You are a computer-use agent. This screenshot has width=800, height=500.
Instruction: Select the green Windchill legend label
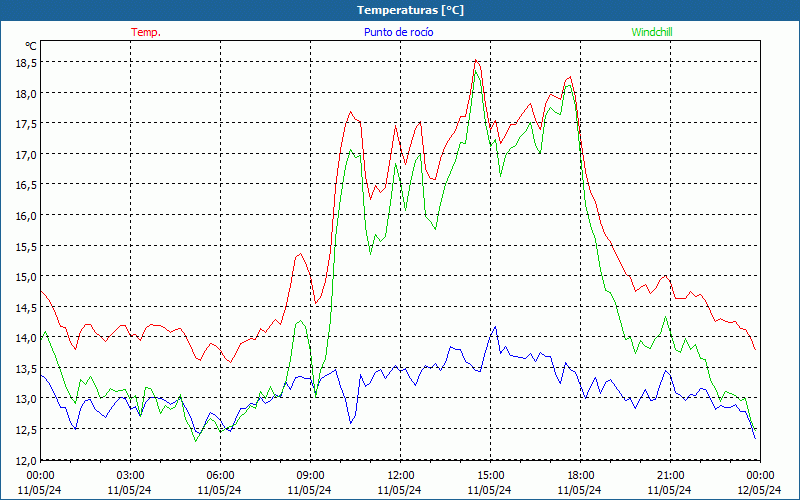click(652, 32)
